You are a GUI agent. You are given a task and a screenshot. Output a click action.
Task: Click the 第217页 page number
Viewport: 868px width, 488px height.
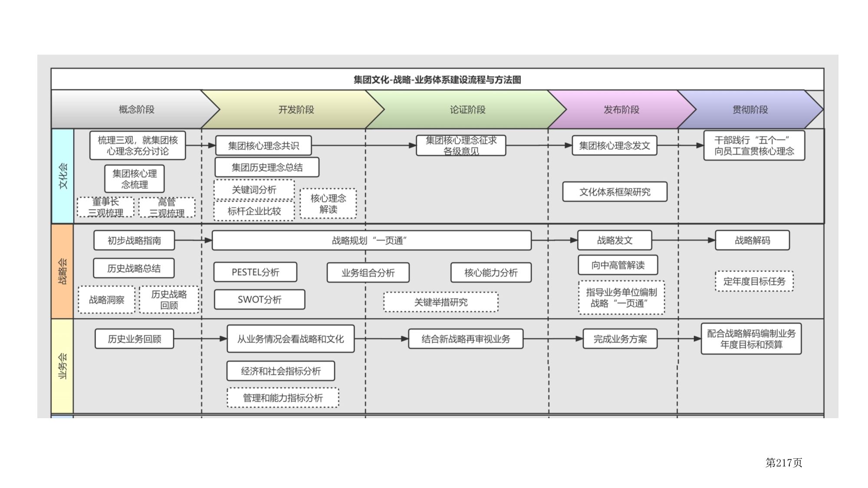point(783,462)
